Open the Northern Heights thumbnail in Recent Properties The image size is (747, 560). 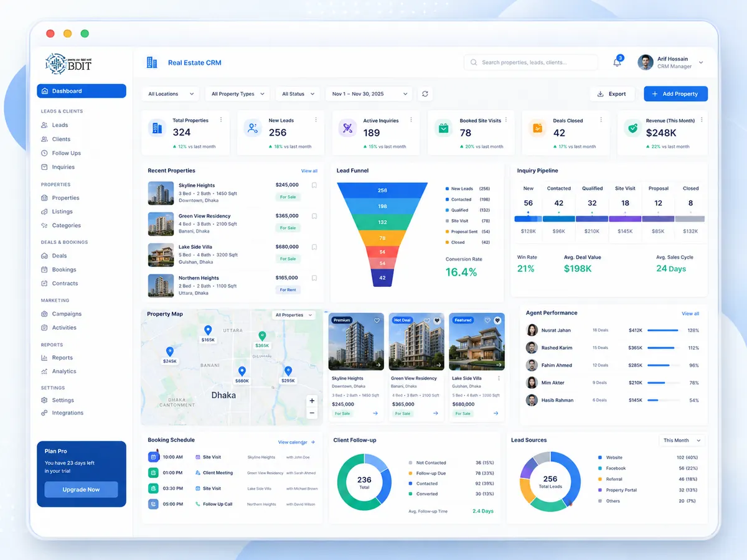point(161,286)
